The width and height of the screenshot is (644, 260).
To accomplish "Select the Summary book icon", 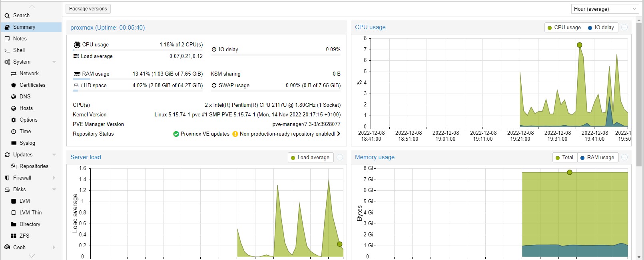I will pyautogui.click(x=7, y=27).
